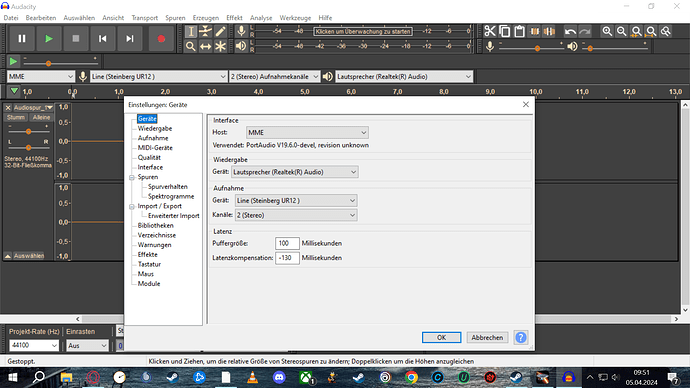Click the Undo arrow icon

coord(570,31)
